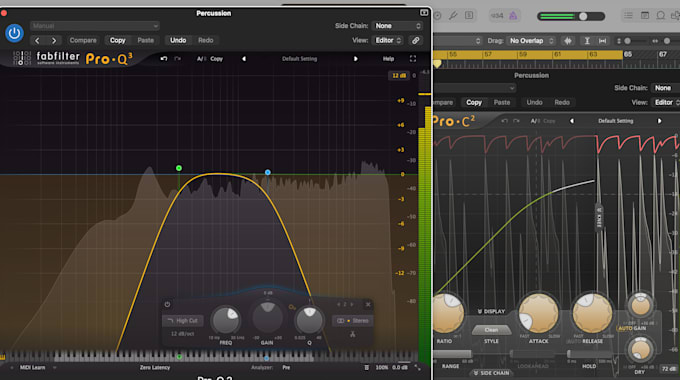Viewport: 680px width, 380px height.
Task: Click the Clean style button in Pro-C 2
Action: (491, 330)
